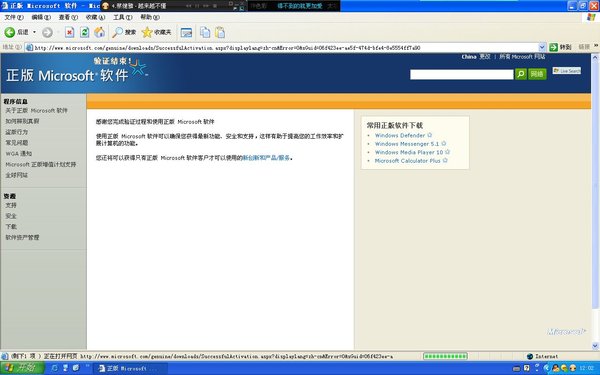The width and height of the screenshot is (600, 375).
Task: Click the 正版 Microsoft taskbar window button
Action: tap(130, 368)
